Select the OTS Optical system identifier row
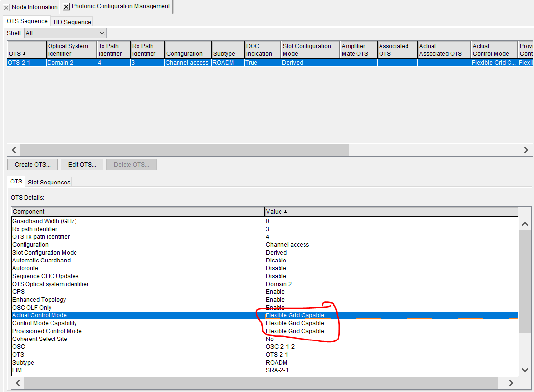Image resolution: width=534 pixels, height=392 pixels. tap(265, 284)
